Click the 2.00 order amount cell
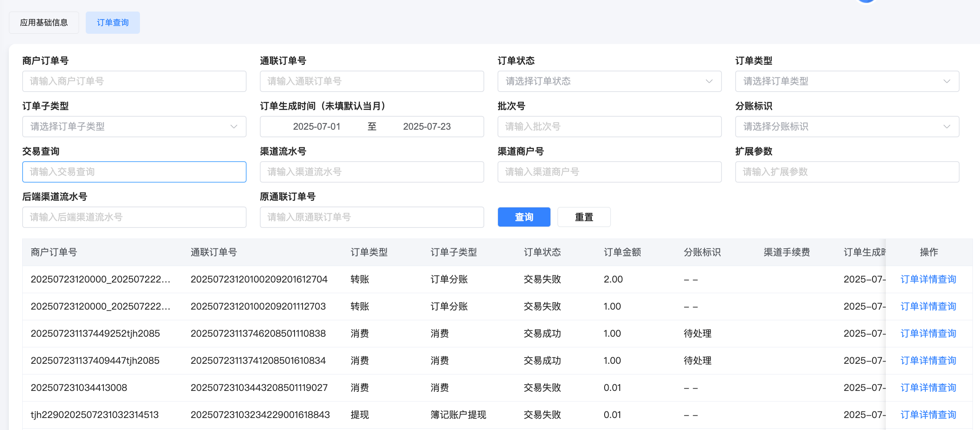 613,279
